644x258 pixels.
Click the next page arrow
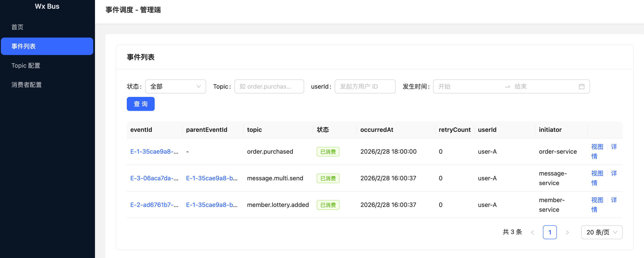pos(567,232)
